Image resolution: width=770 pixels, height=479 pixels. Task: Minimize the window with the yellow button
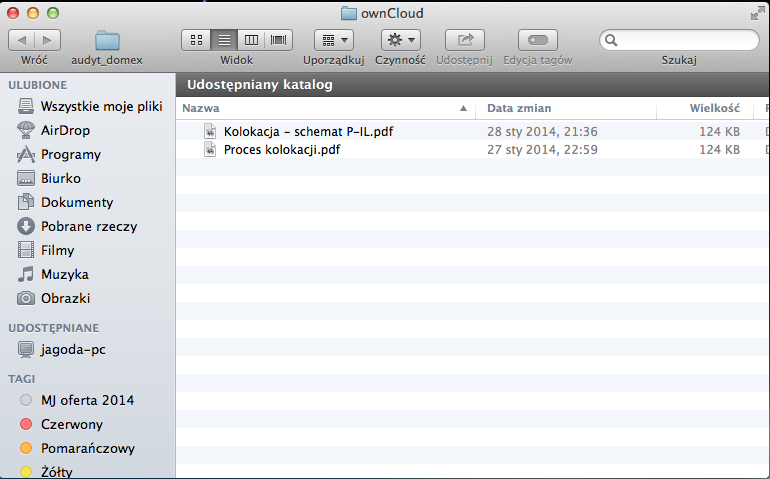(x=33, y=13)
